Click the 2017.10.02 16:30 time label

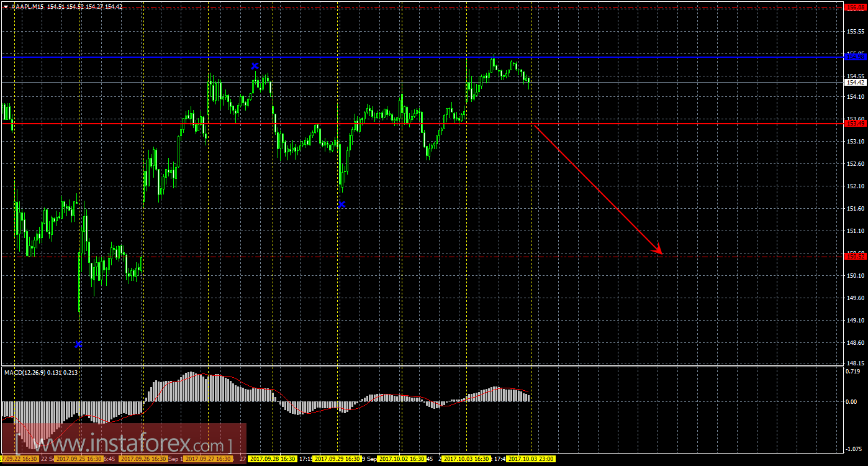tap(402, 459)
